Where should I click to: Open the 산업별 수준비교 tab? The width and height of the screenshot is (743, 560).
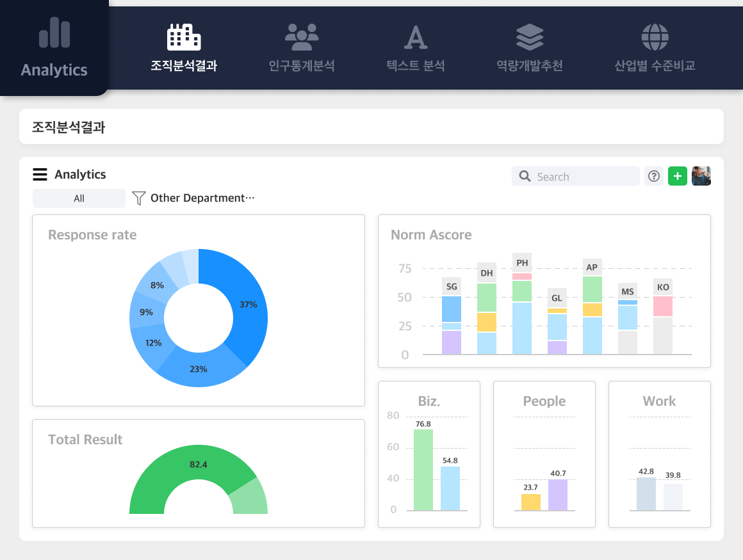655,66
